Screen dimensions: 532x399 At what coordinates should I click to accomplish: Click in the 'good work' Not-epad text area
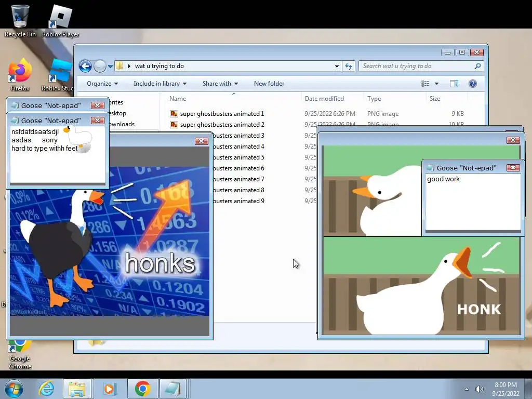tap(473, 202)
